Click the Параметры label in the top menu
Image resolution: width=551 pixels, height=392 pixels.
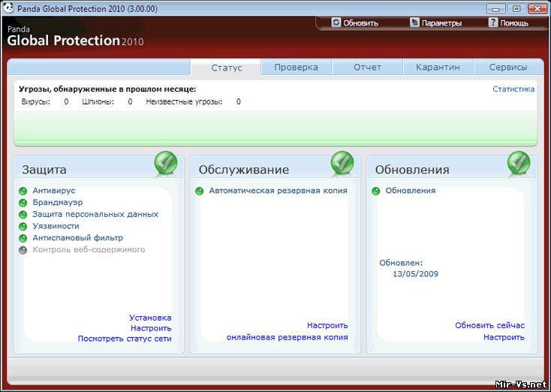(441, 23)
